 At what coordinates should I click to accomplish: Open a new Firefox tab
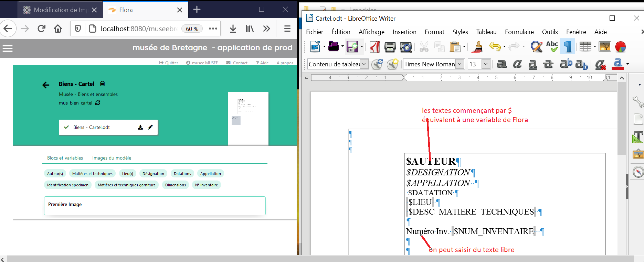click(x=197, y=10)
